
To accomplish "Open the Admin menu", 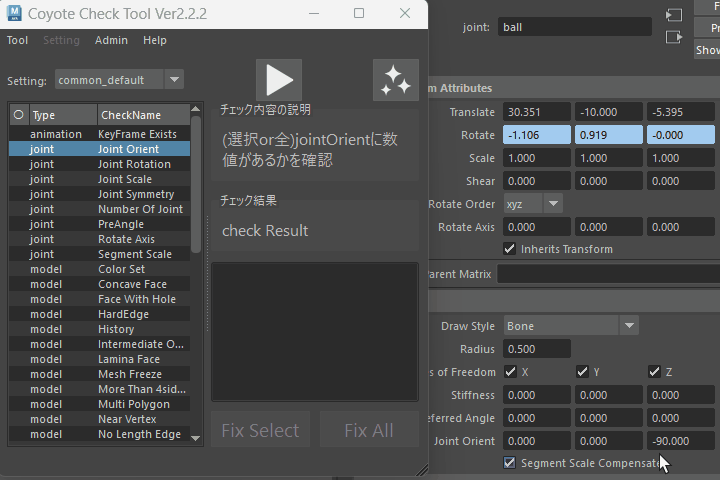I will pos(111,40).
